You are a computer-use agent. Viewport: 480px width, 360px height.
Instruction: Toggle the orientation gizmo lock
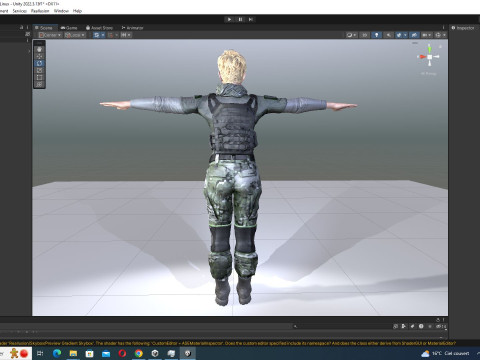click(440, 46)
